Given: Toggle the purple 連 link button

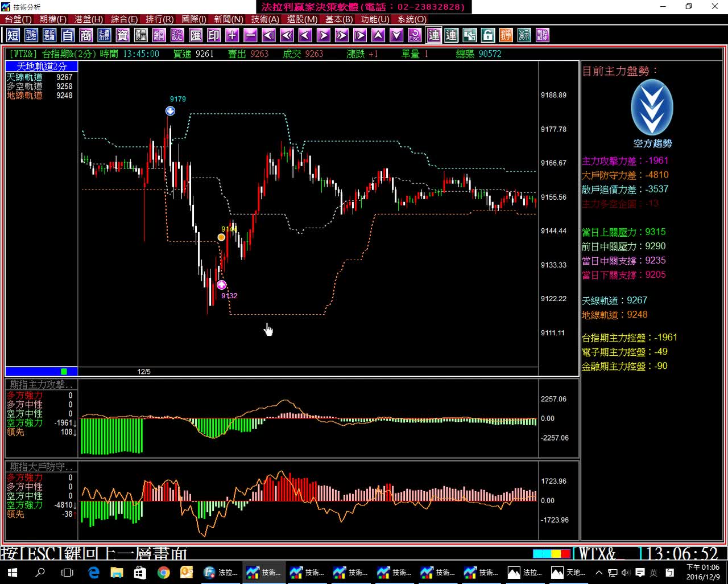Looking at the screenshot, I should pos(434,35).
